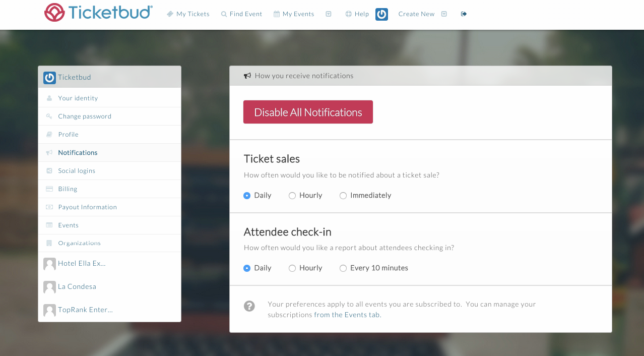Choose Immediately for ticket sales notifications

pos(343,196)
